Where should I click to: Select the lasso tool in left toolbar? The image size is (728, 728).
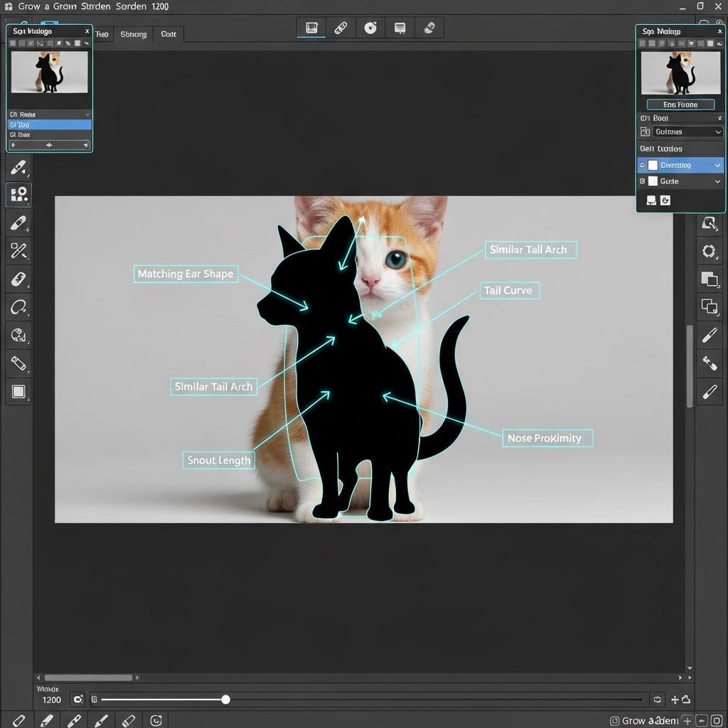pos(18,307)
